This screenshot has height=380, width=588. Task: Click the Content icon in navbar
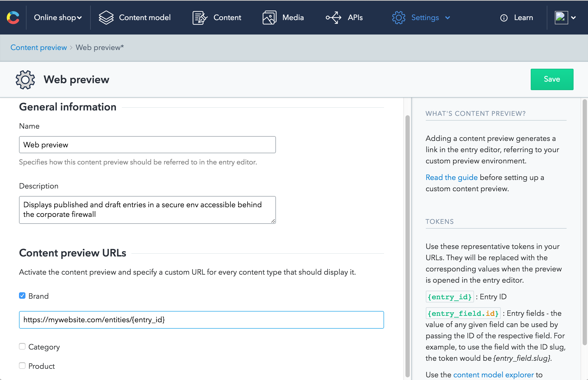200,17
